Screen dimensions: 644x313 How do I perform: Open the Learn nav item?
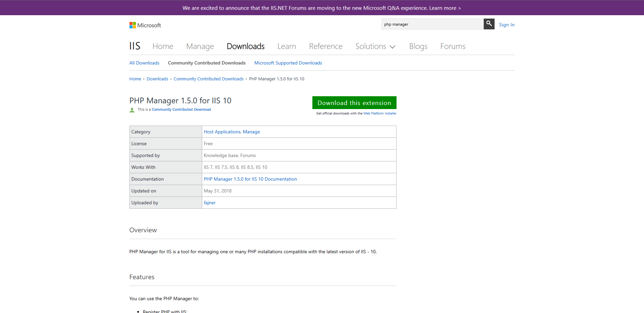[x=287, y=46]
